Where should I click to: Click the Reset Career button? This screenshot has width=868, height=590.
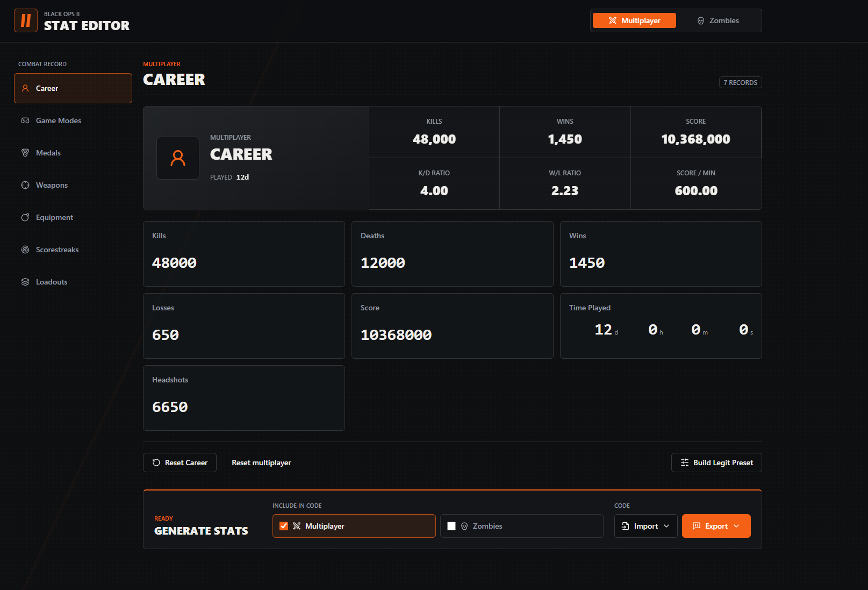(180, 463)
